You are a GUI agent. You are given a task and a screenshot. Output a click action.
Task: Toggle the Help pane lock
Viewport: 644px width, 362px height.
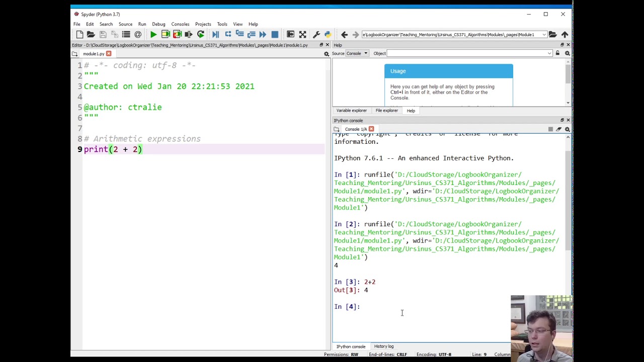point(557,53)
